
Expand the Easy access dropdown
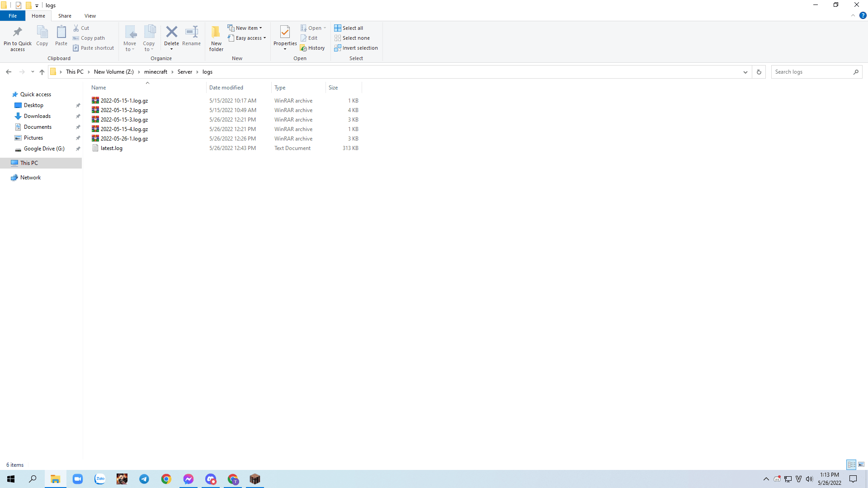(x=247, y=38)
